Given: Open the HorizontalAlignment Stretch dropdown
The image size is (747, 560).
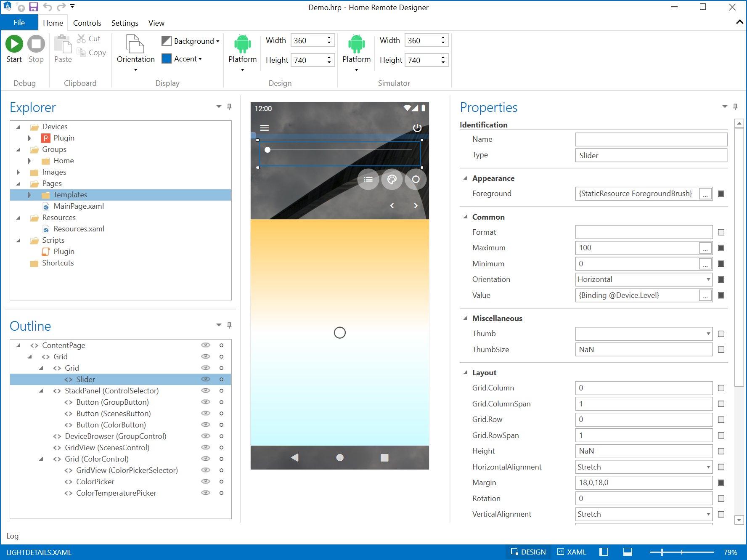Looking at the screenshot, I should [x=708, y=467].
